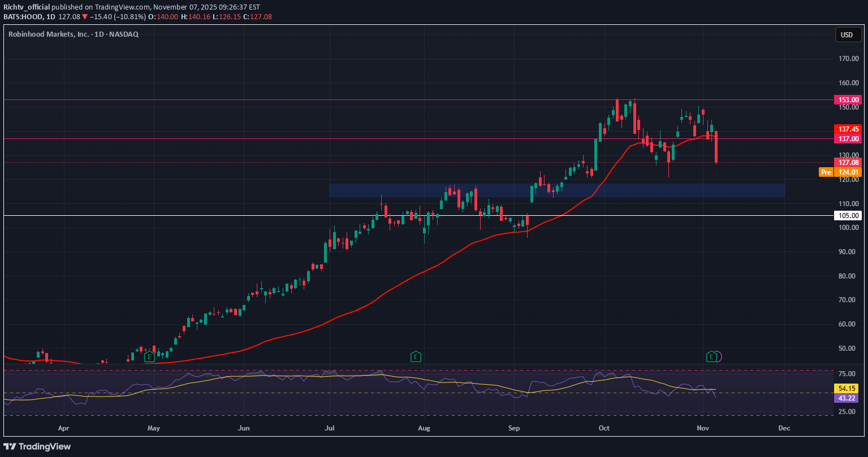868x457 pixels.
Task: Click the TradingView logo at bottom left
Action: 37,446
